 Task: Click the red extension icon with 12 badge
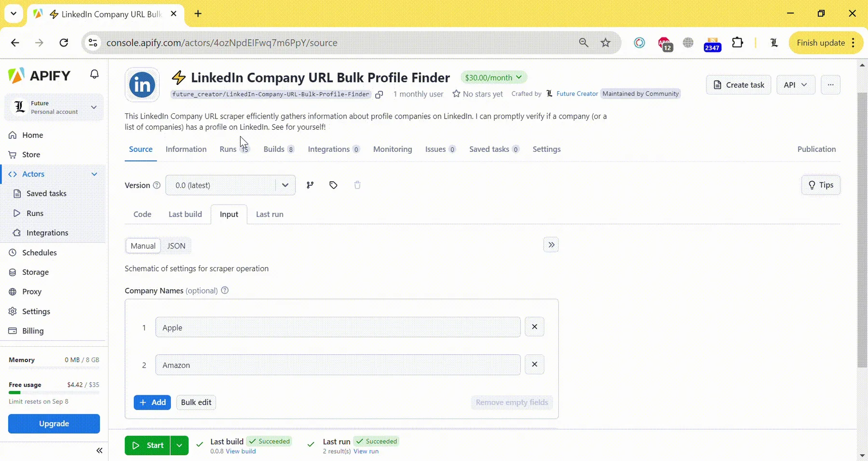tap(665, 44)
